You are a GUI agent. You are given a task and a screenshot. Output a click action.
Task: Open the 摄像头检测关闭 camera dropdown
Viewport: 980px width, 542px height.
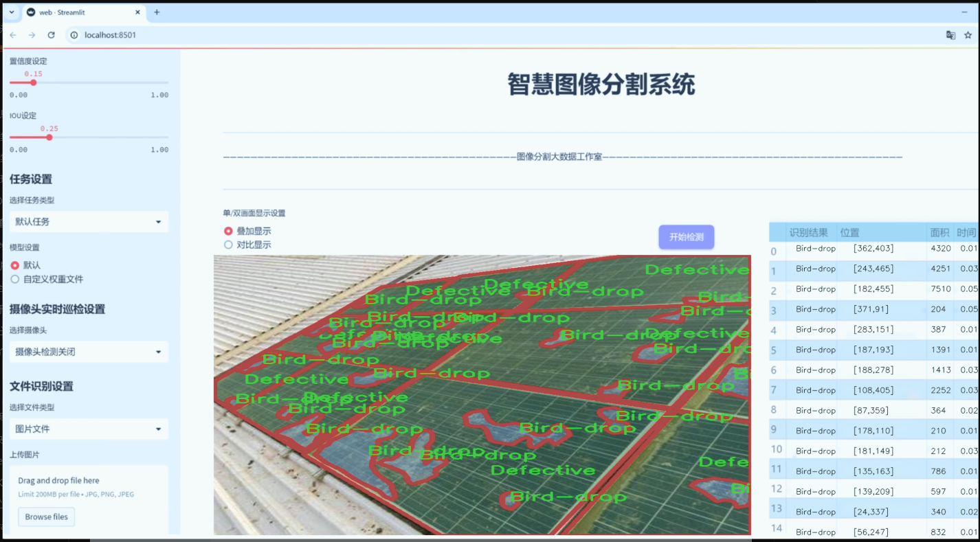89,352
